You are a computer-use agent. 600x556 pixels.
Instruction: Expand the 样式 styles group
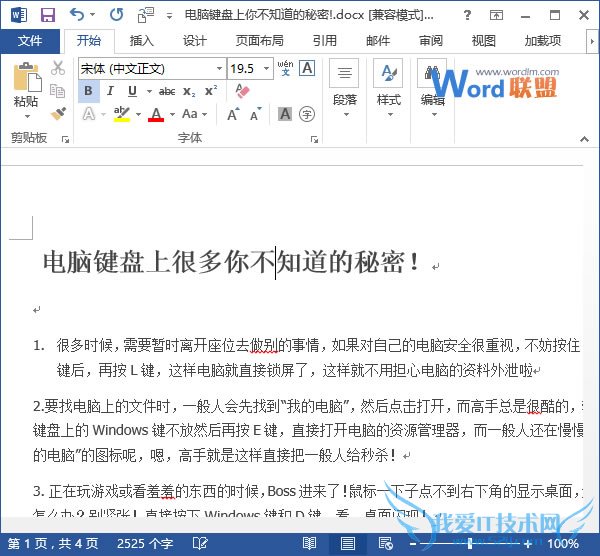(389, 90)
